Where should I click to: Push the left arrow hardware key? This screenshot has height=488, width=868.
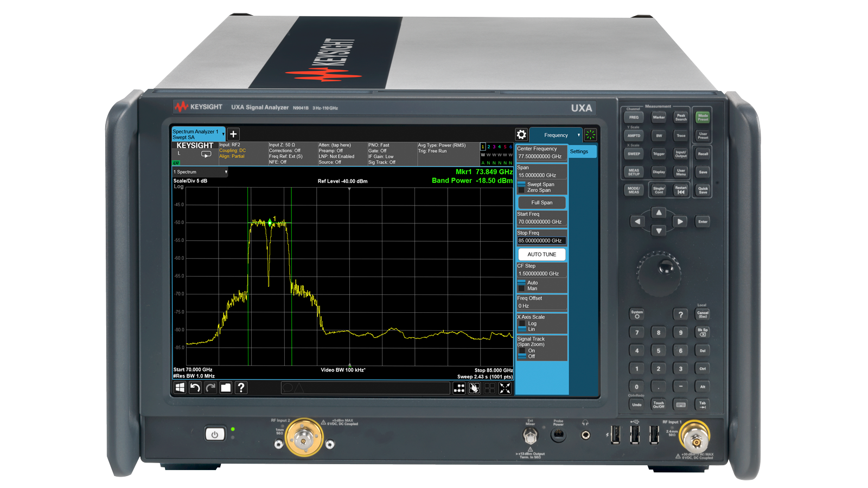[637, 221]
